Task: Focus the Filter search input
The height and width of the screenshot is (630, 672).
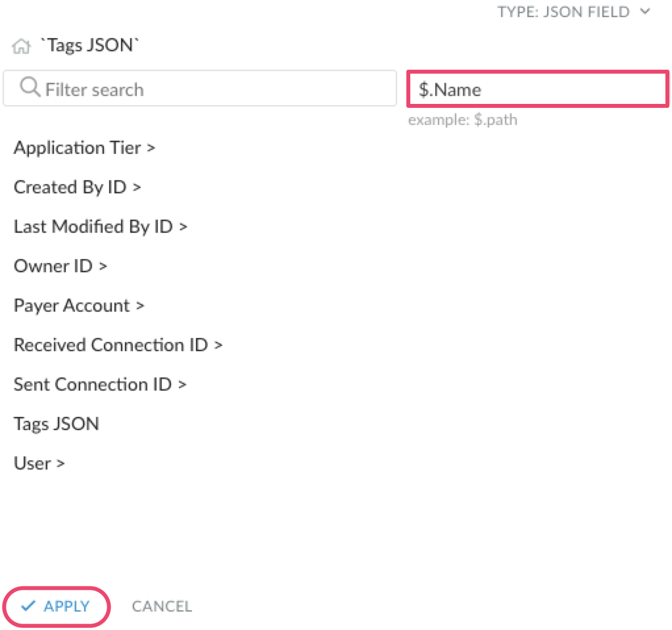Action: pos(200,88)
